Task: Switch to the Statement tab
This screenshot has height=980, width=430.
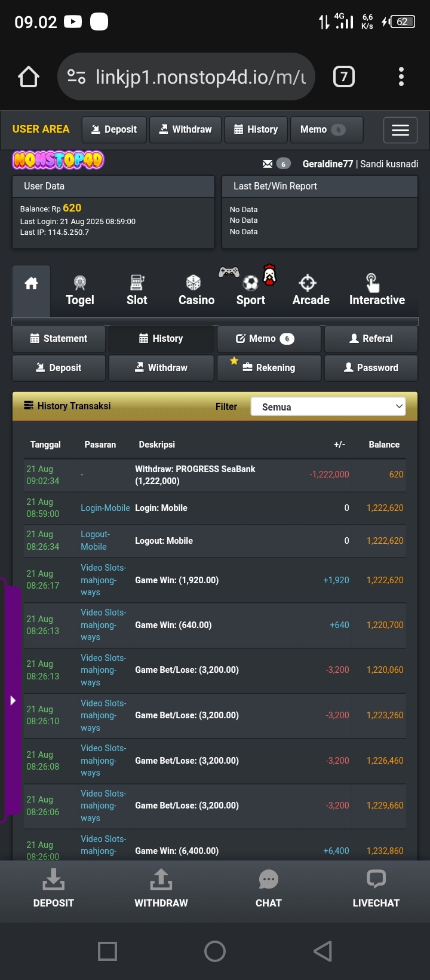Action: (x=59, y=339)
